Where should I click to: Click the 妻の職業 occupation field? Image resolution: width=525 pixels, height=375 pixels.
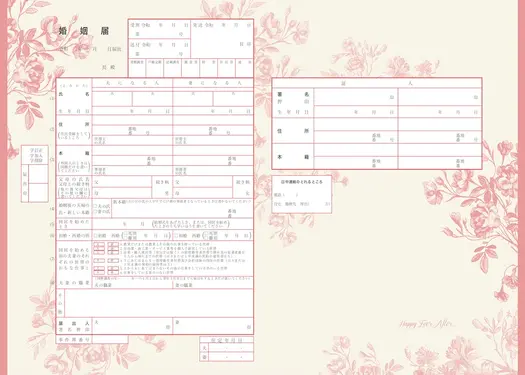pos(213,285)
